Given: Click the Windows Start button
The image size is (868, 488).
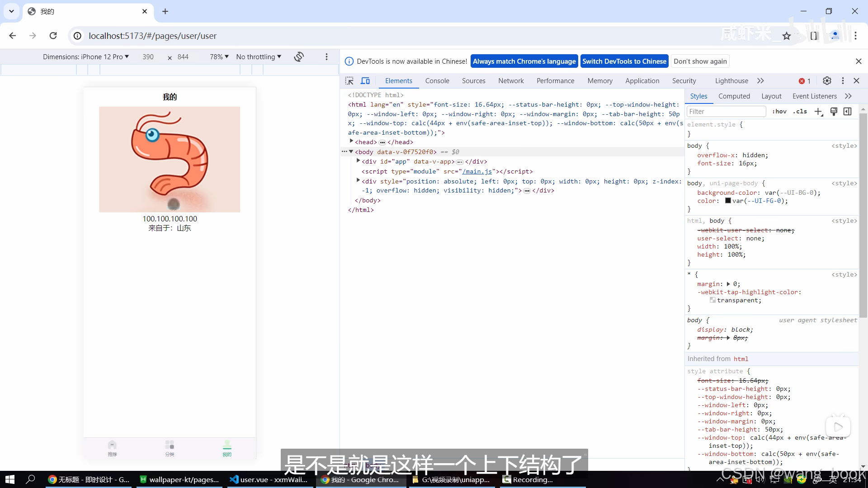Looking at the screenshot, I should (10, 479).
